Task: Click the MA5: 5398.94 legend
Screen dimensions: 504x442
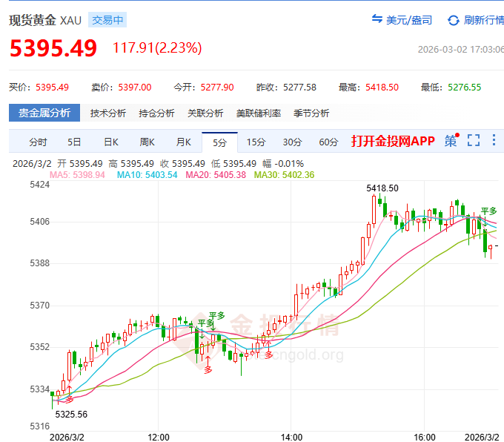Action: (78, 175)
